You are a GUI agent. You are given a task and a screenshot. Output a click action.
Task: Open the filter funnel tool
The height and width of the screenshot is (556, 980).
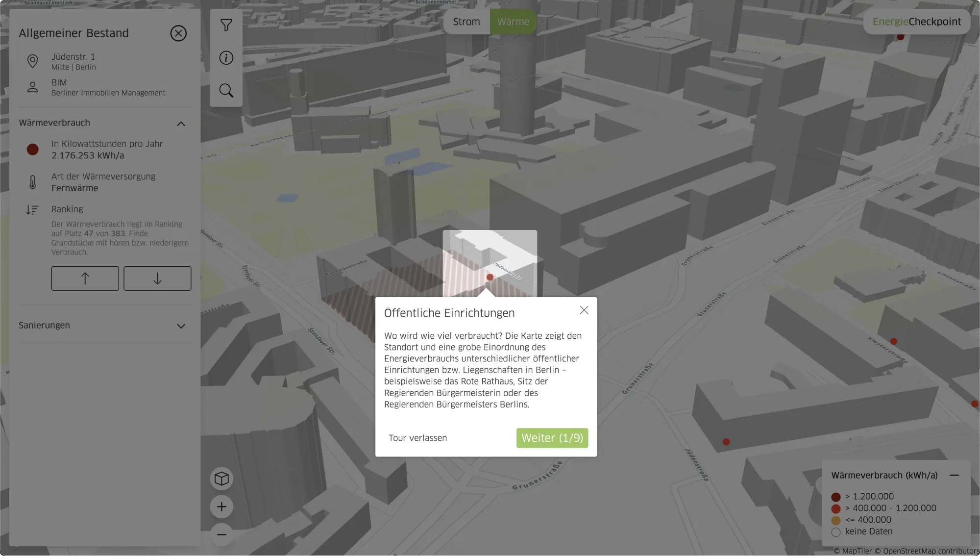[226, 25]
